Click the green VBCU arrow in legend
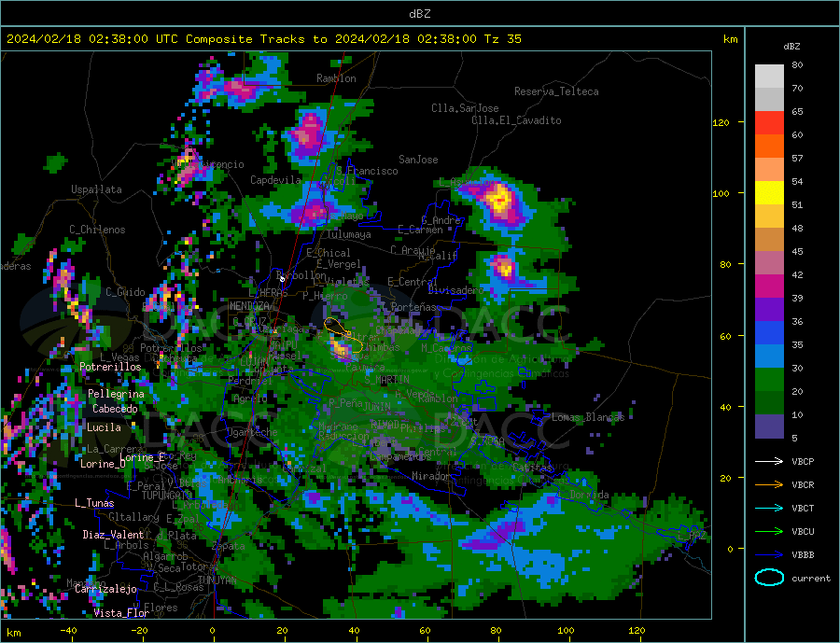 coord(769,532)
